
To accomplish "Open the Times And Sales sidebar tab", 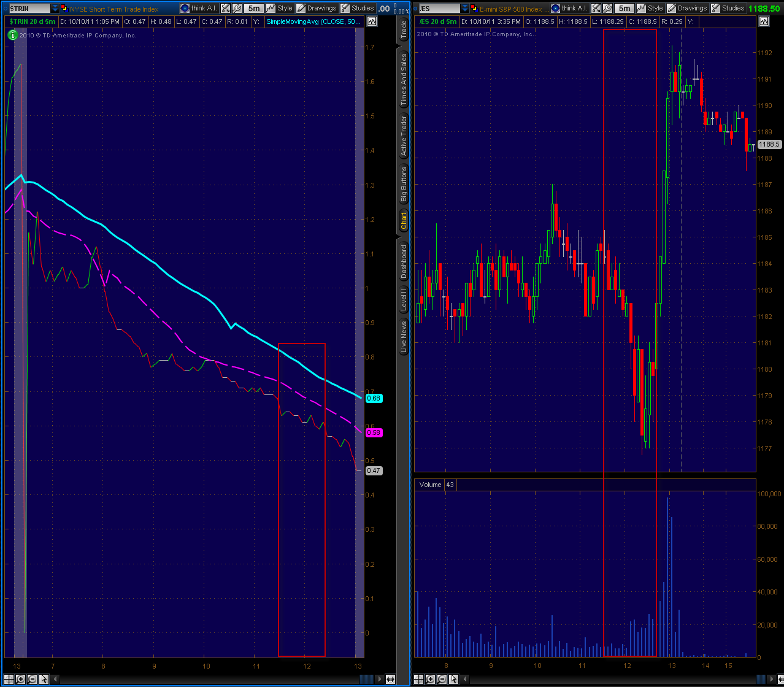I will (404, 80).
